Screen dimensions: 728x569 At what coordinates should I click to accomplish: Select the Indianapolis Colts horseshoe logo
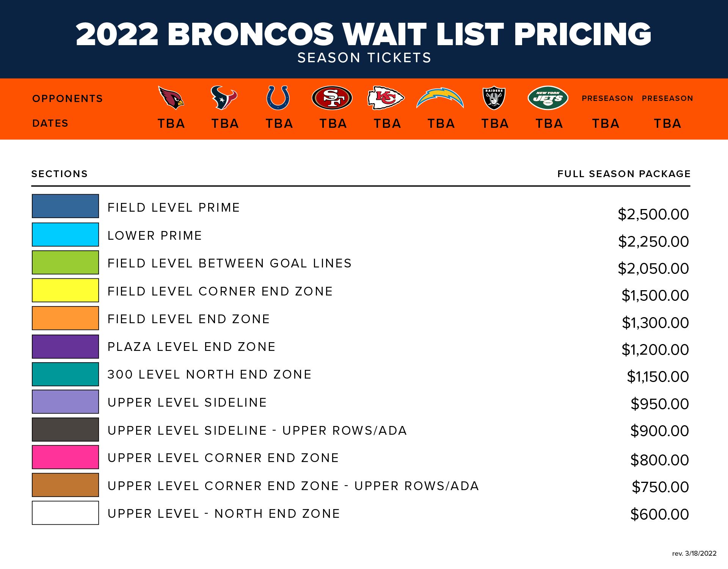278,97
